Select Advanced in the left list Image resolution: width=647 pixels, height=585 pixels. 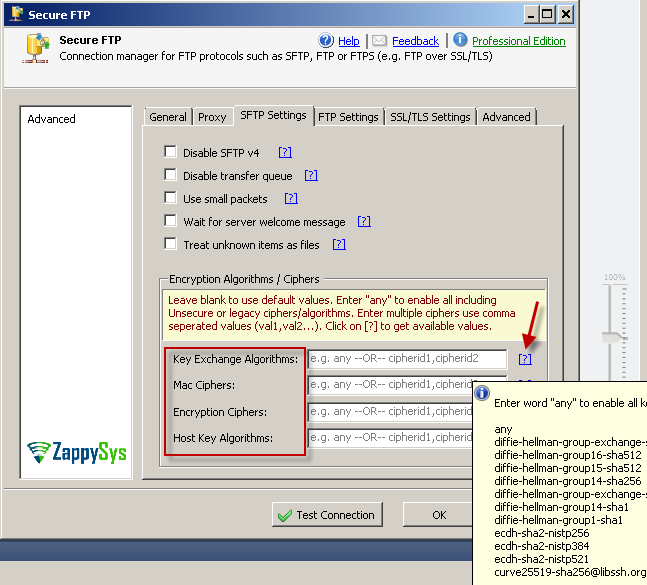tap(52, 119)
